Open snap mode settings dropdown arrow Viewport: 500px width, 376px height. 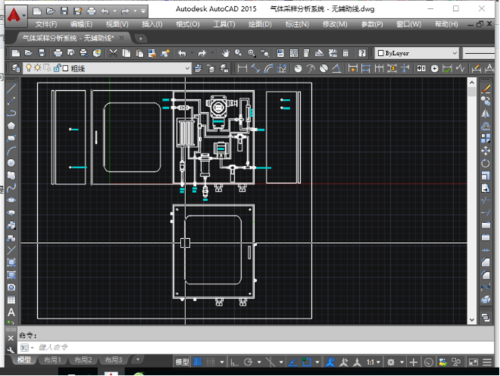222,362
